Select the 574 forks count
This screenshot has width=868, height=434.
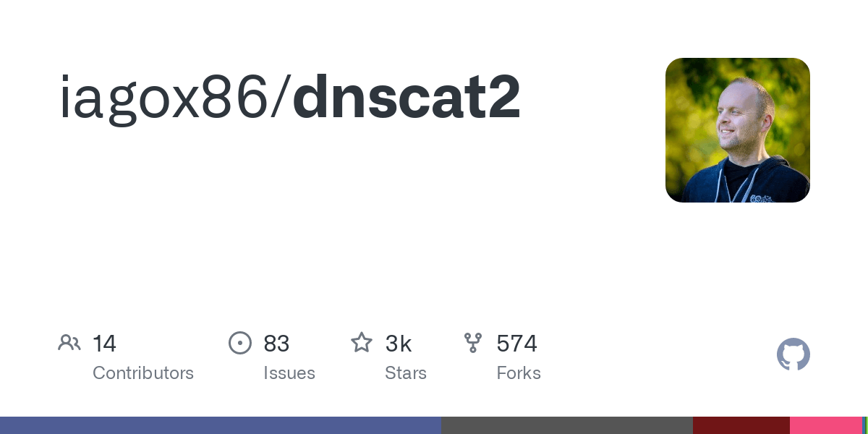coord(516,344)
